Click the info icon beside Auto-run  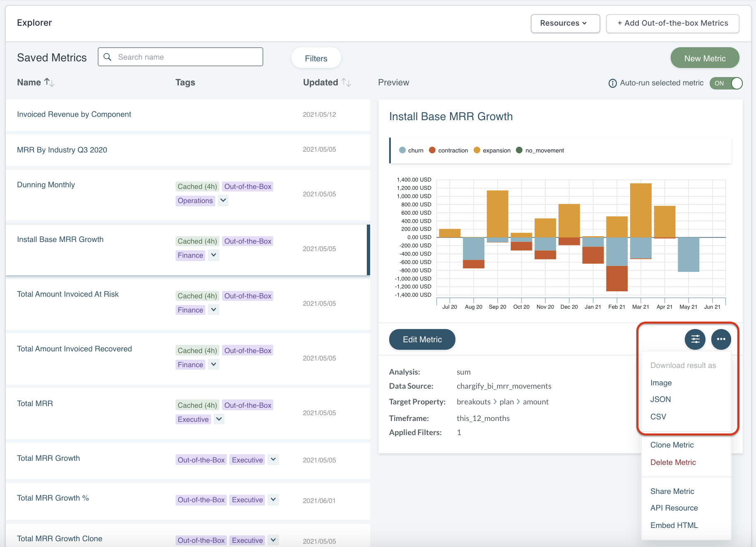612,83
